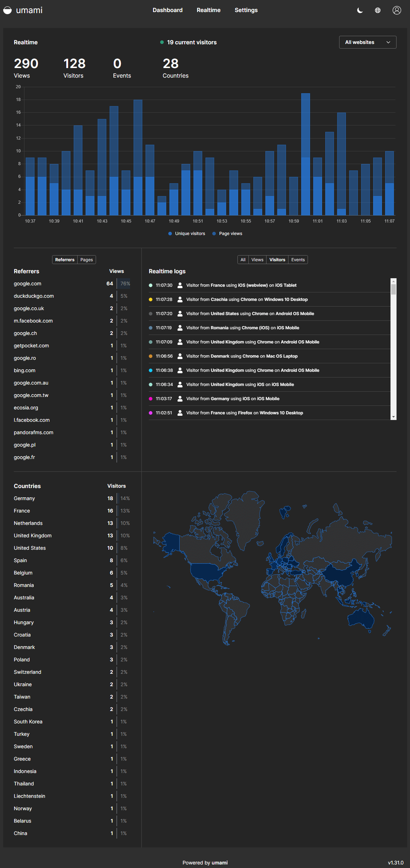Screen dimensions: 410x868
Task: Expand the All websites dropdown
Action: [367, 42]
